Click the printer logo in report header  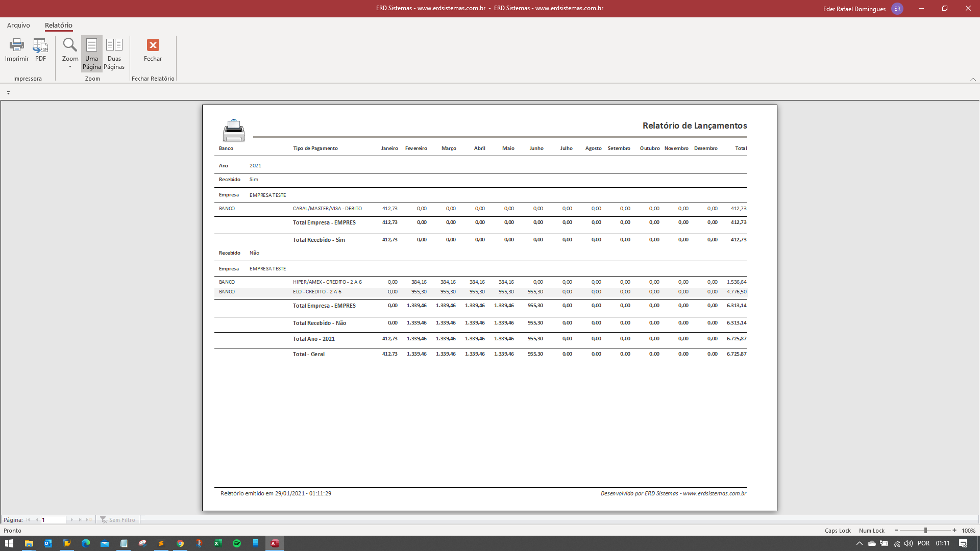click(234, 131)
